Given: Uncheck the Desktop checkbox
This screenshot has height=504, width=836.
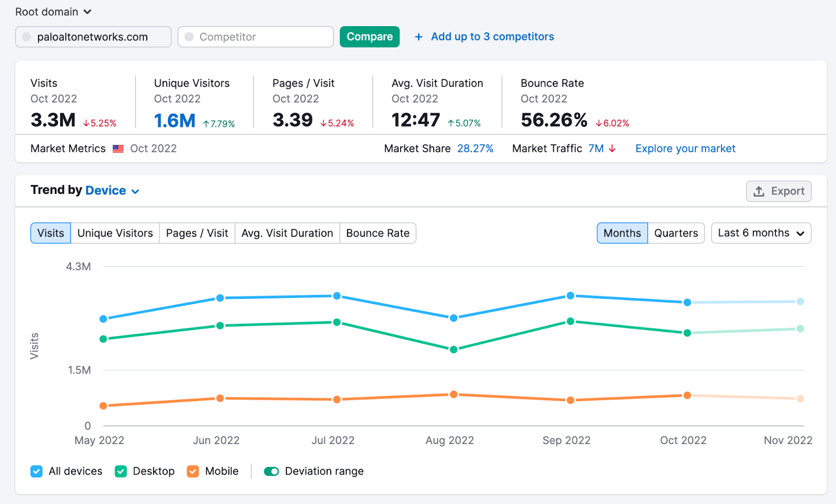Looking at the screenshot, I should (121, 472).
